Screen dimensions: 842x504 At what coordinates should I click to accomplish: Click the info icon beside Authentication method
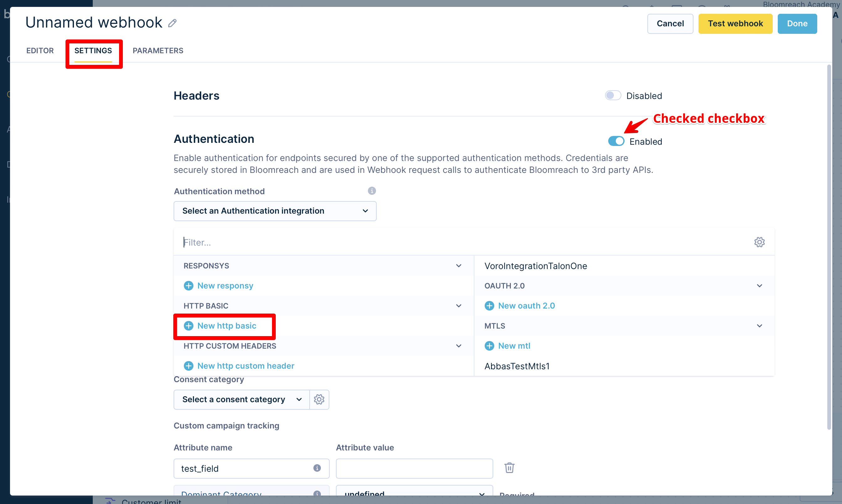[372, 191]
